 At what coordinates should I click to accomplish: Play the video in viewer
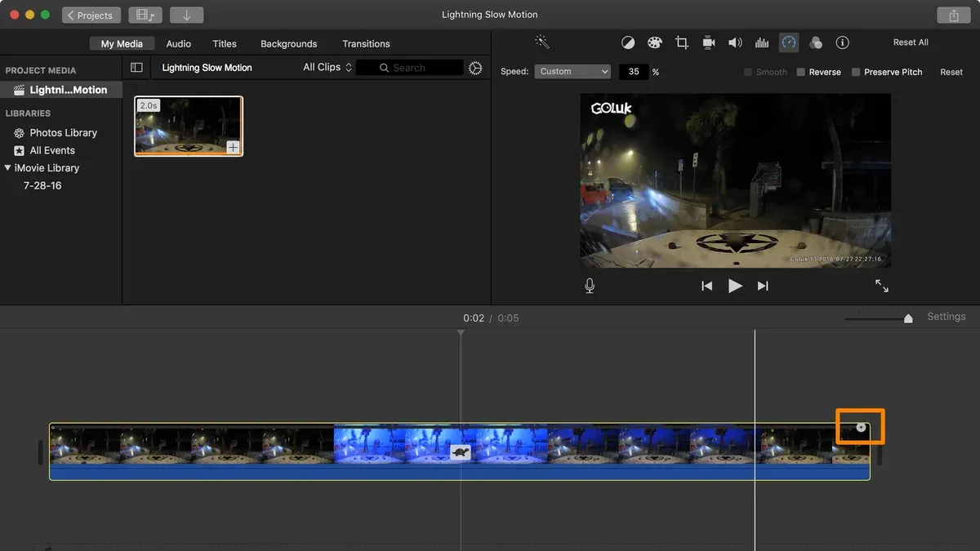735,286
